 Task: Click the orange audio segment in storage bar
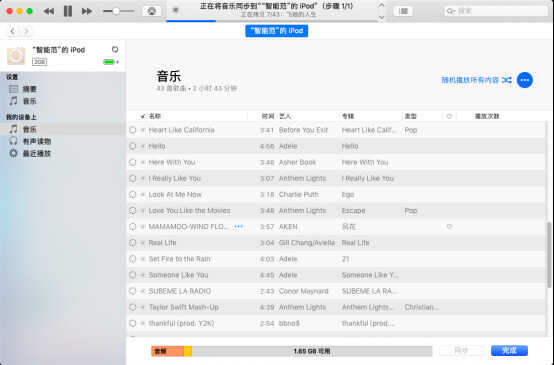[x=167, y=351]
